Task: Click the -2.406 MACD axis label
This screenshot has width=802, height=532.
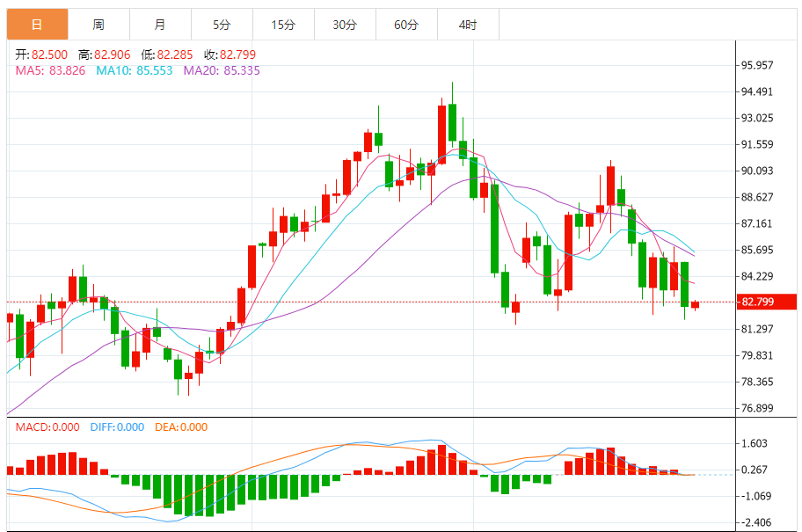Action: pyautogui.click(x=756, y=523)
